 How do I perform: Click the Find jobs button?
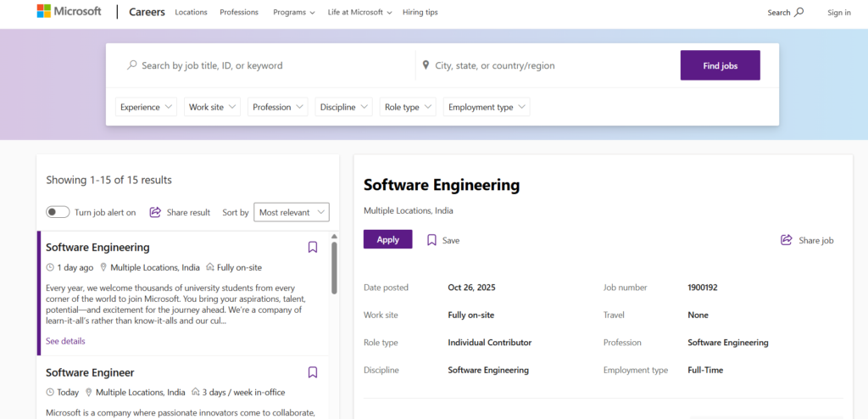[720, 65]
